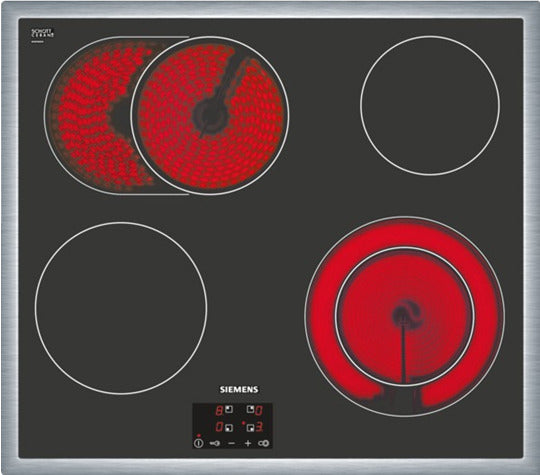Touch the glowing round rear-left burner center

tap(210, 116)
